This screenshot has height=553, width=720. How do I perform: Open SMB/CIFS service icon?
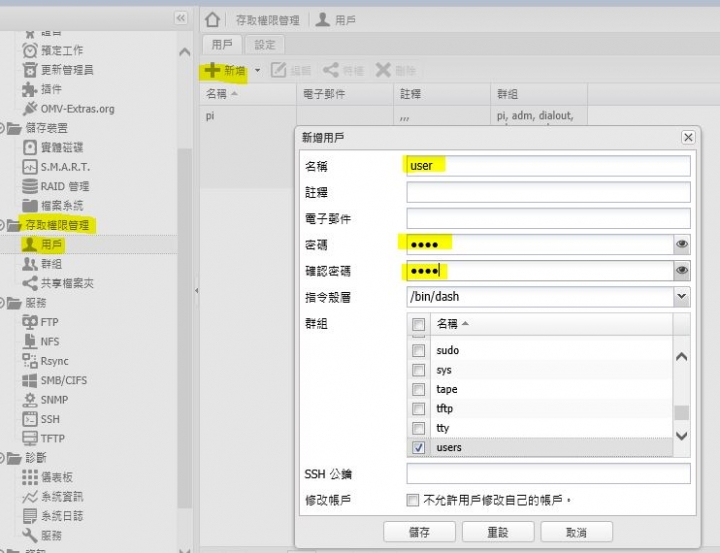tap(30, 380)
